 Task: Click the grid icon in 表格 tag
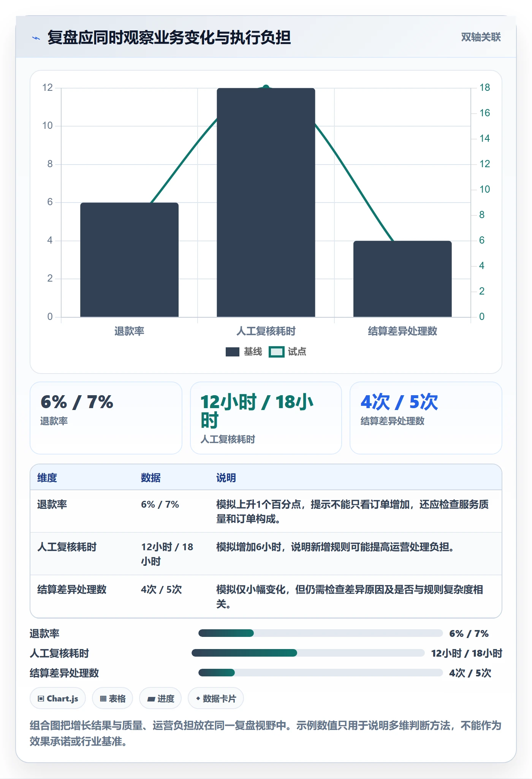click(x=103, y=698)
